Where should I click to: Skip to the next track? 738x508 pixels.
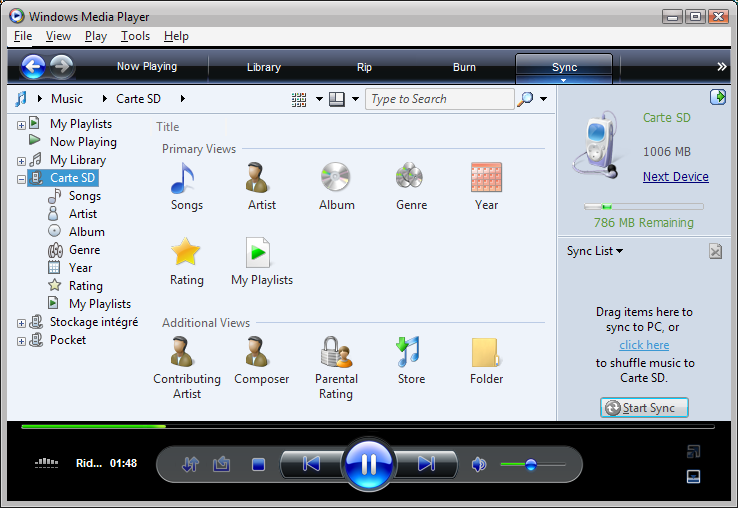click(x=426, y=464)
